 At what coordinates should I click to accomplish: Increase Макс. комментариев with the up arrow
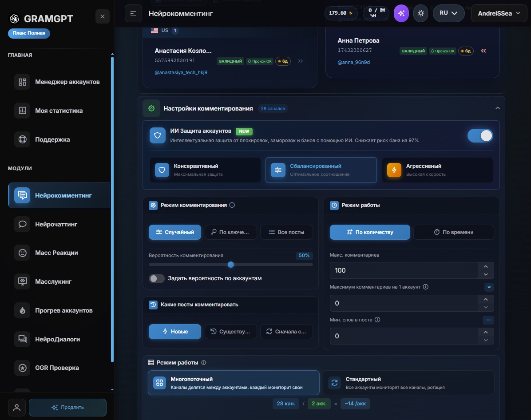[486, 266]
